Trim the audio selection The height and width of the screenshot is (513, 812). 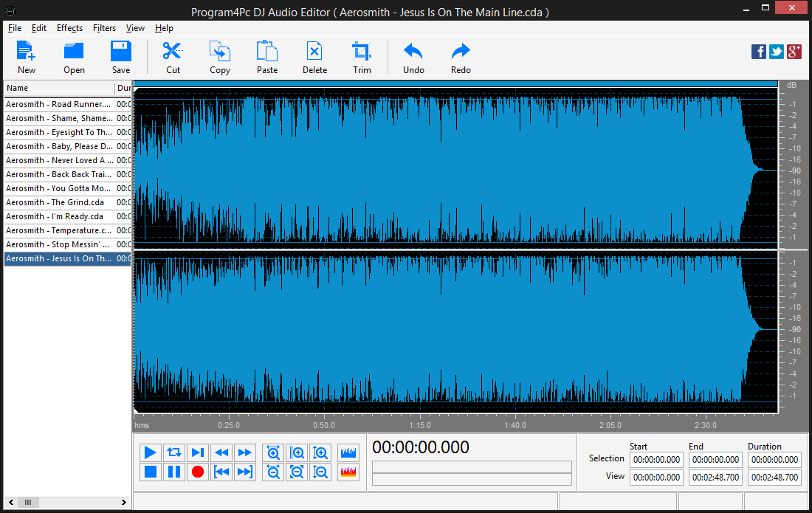(x=362, y=56)
